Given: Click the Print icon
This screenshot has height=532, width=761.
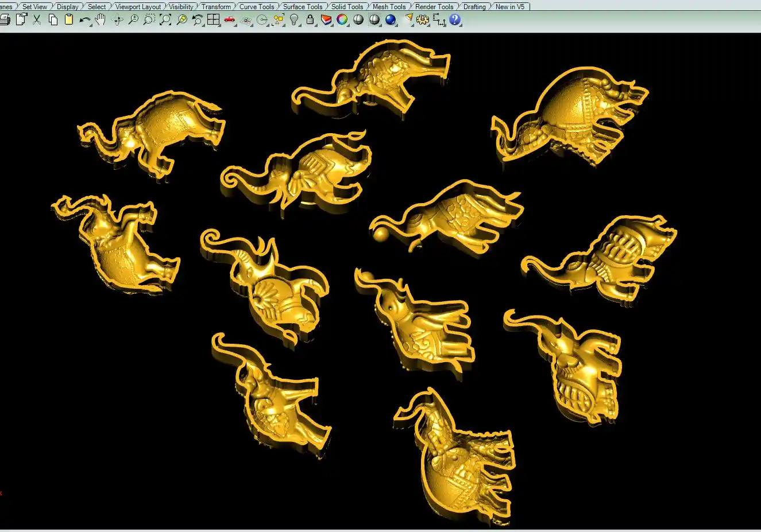Looking at the screenshot, I should pos(5,20).
